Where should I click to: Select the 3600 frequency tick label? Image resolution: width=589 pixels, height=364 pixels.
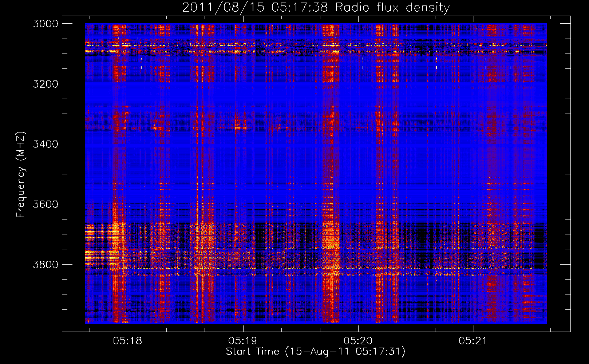click(46, 204)
